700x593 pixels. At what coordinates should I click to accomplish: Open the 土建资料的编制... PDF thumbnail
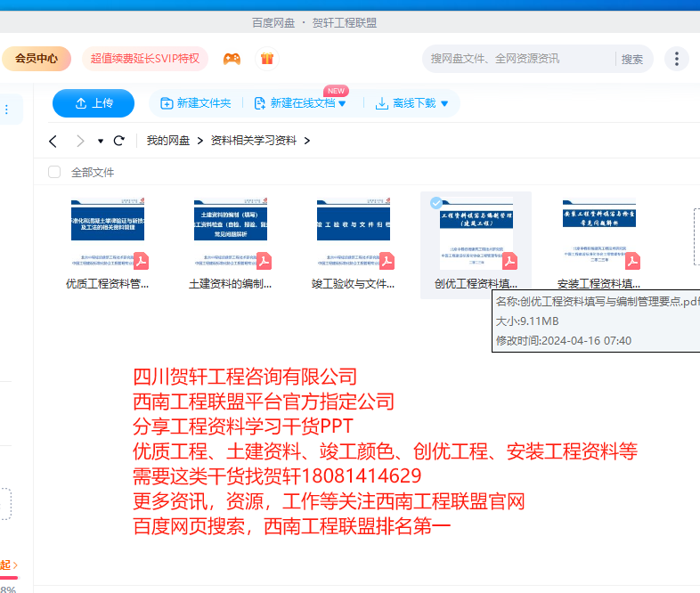(231, 233)
